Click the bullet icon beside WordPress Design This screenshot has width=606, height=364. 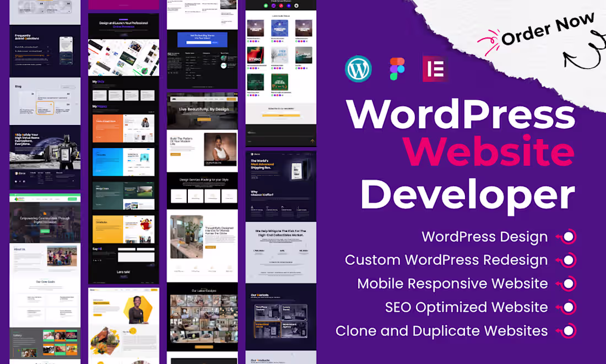(x=566, y=236)
